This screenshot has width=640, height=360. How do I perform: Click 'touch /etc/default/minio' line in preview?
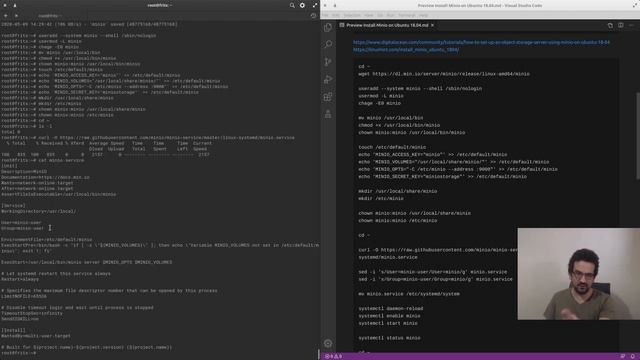coord(392,147)
